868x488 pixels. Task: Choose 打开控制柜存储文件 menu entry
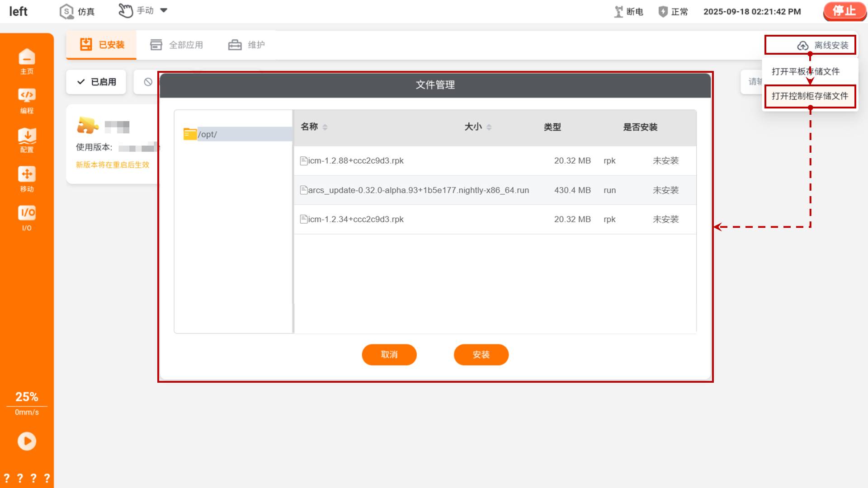[810, 96]
